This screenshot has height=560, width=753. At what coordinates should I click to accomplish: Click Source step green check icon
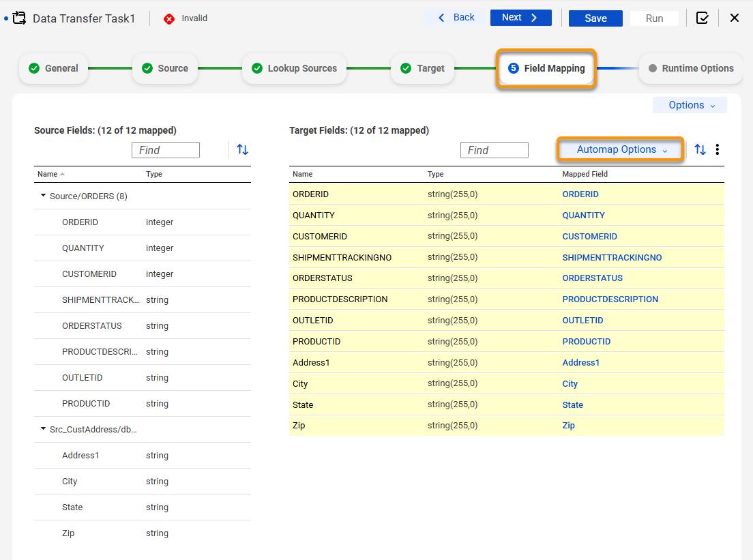(147, 68)
